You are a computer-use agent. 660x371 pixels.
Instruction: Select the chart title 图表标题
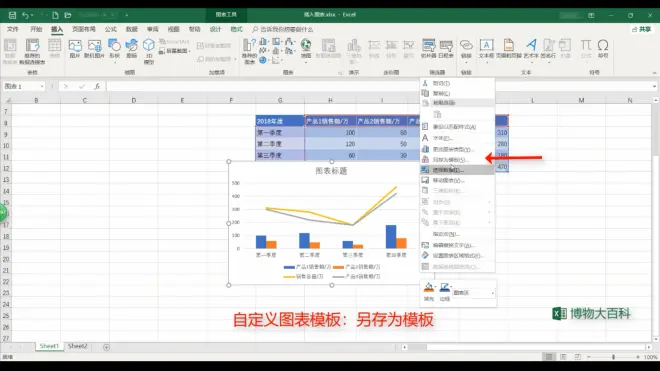(331, 171)
